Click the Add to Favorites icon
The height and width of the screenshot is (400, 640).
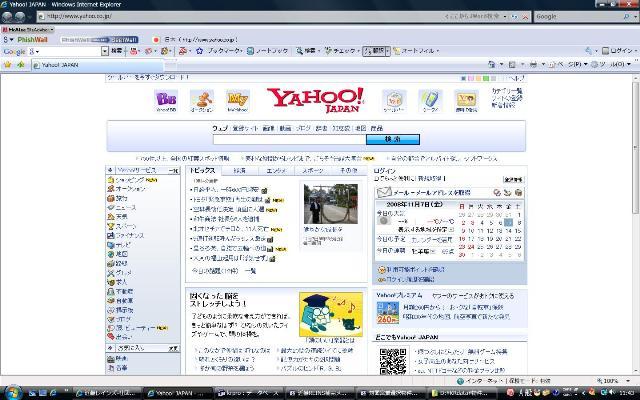[x=20, y=64]
